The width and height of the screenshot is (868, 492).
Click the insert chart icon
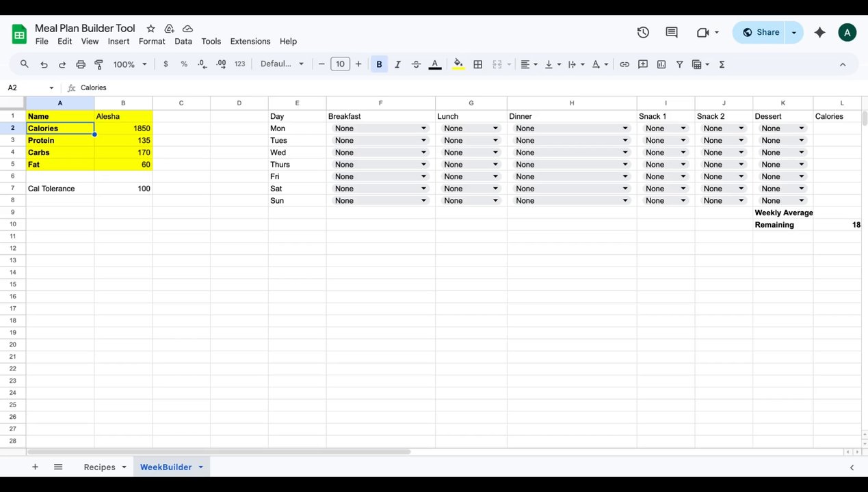pyautogui.click(x=661, y=64)
